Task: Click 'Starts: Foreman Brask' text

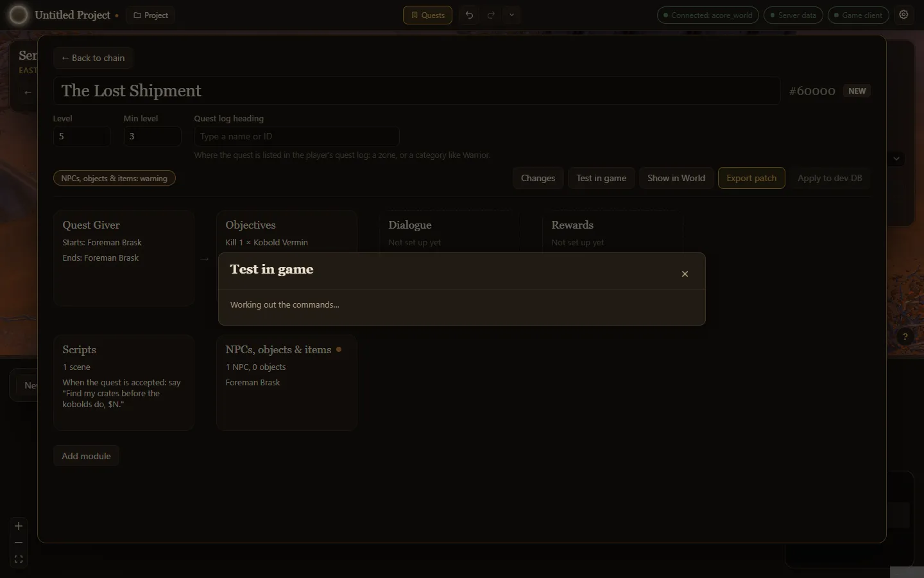Action: click(x=102, y=242)
